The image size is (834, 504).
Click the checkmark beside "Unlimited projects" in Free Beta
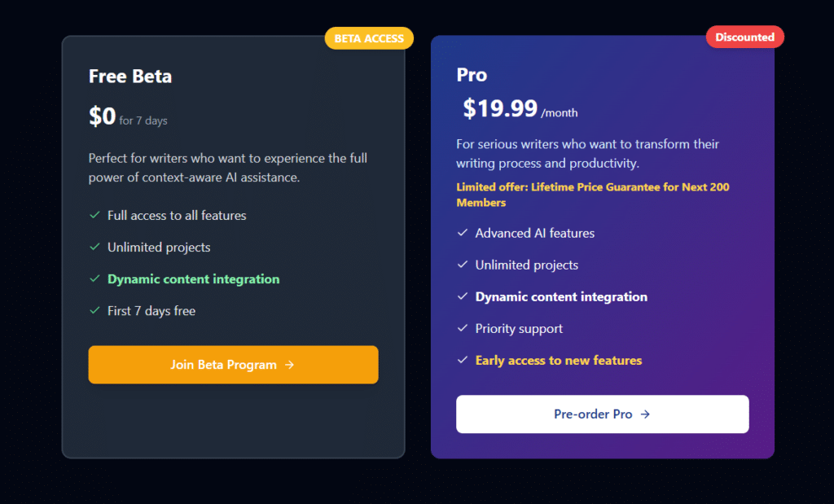pyautogui.click(x=94, y=247)
